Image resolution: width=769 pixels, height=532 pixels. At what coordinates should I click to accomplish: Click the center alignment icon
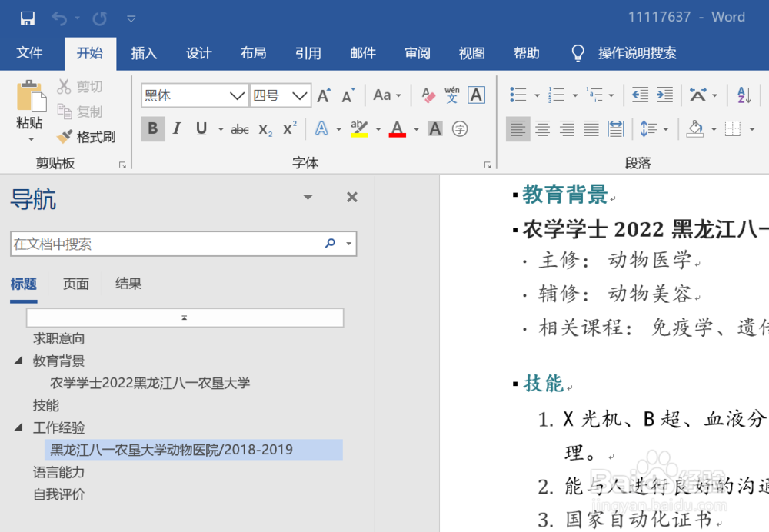click(x=542, y=128)
